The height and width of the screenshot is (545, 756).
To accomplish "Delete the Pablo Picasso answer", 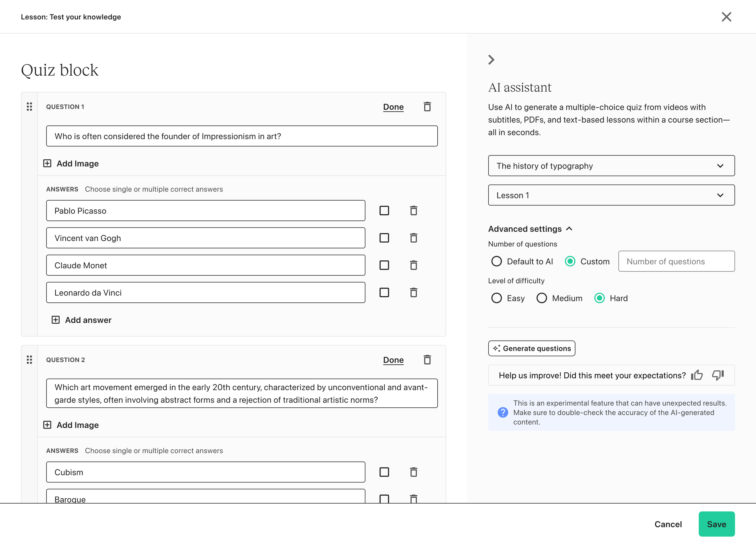I will [x=413, y=211].
